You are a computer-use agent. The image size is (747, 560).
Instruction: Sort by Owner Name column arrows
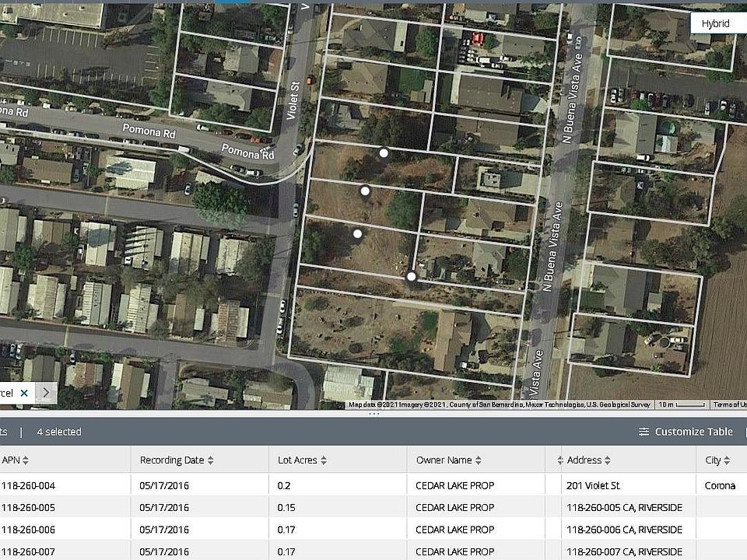click(x=479, y=460)
